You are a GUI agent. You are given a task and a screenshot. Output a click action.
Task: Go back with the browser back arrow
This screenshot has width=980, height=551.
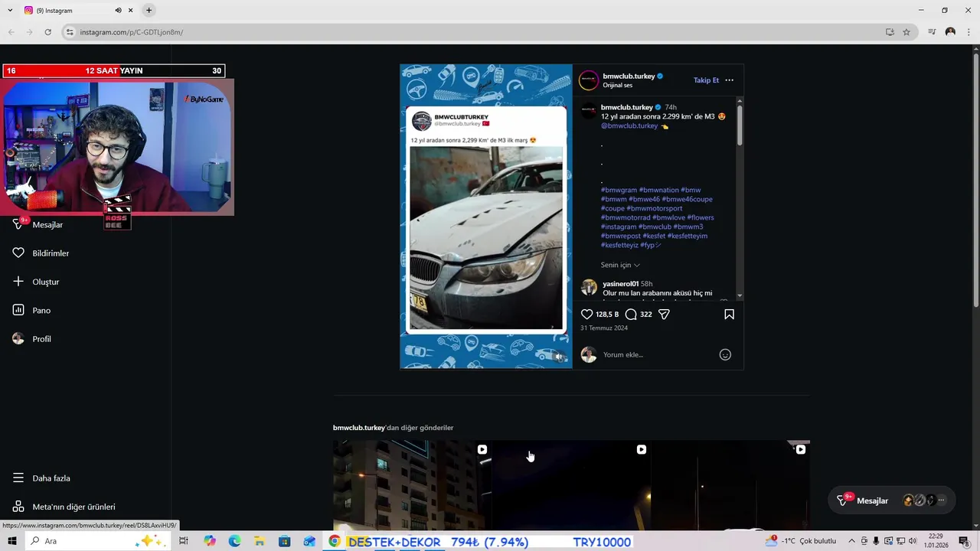(x=11, y=32)
